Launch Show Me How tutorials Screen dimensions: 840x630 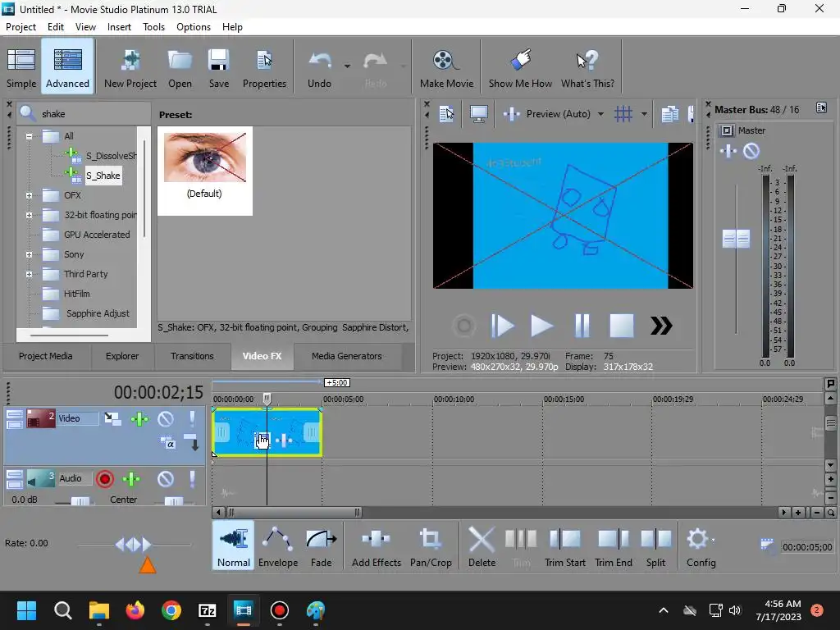click(x=520, y=67)
